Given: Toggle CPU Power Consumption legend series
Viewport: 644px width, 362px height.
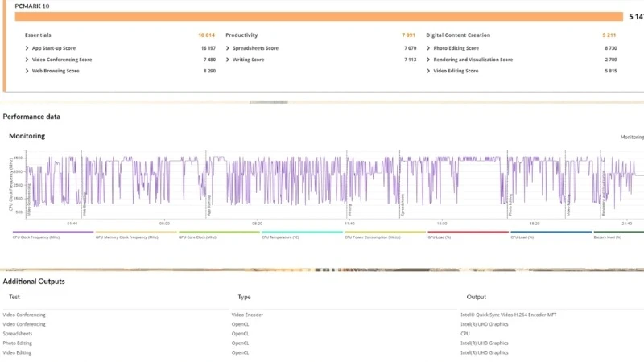Looking at the screenshot, I should [x=385, y=235].
